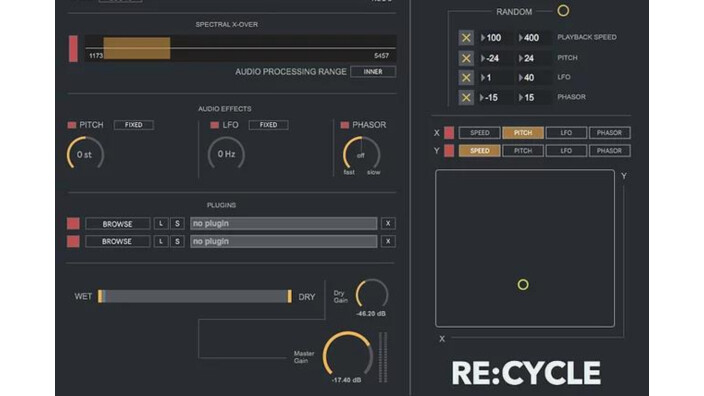Viewport: 704px width, 396px height.
Task: Click the Master Gain level meter
Action: pyautogui.click(x=383, y=358)
